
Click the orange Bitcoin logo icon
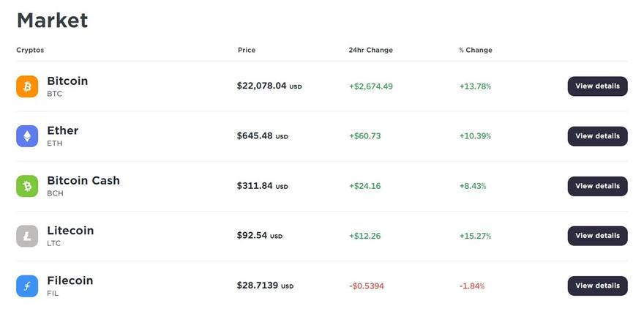(27, 86)
